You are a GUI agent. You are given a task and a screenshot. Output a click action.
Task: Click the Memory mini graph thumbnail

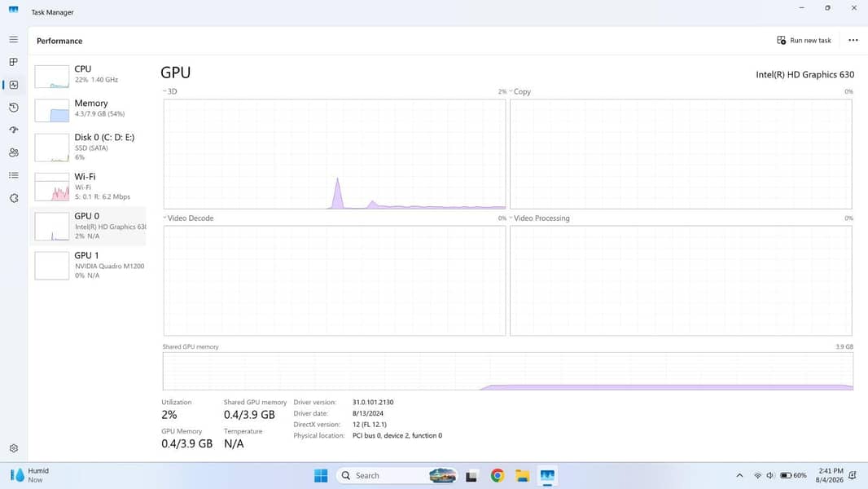click(52, 110)
